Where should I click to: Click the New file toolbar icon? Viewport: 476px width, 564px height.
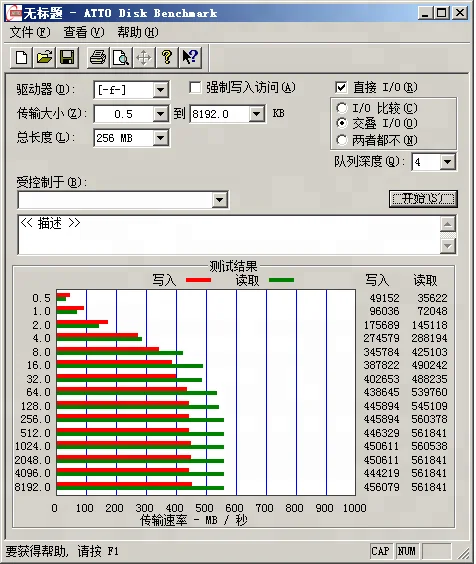[x=21, y=57]
